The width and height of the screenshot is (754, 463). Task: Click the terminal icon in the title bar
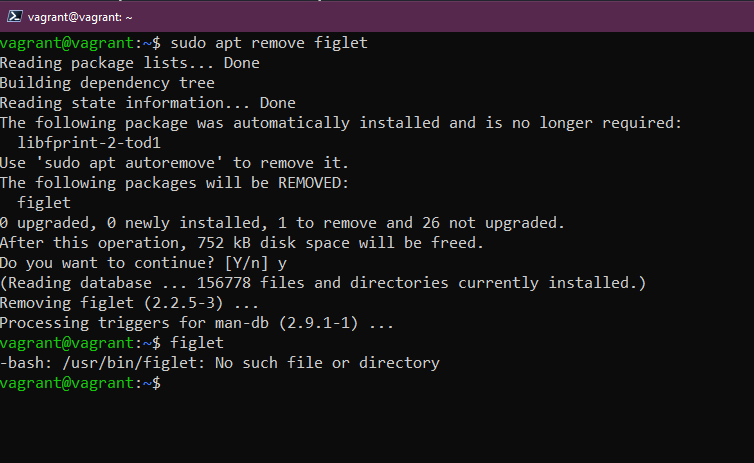(15, 15)
